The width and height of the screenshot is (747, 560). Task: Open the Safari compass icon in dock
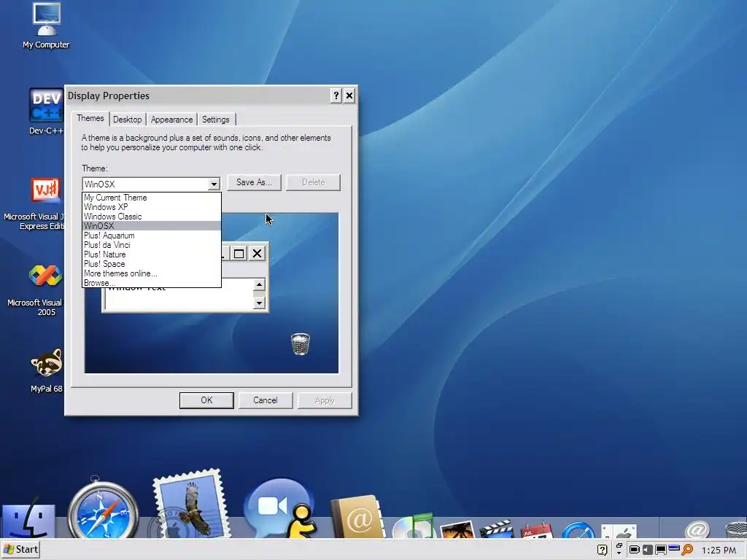(102, 510)
